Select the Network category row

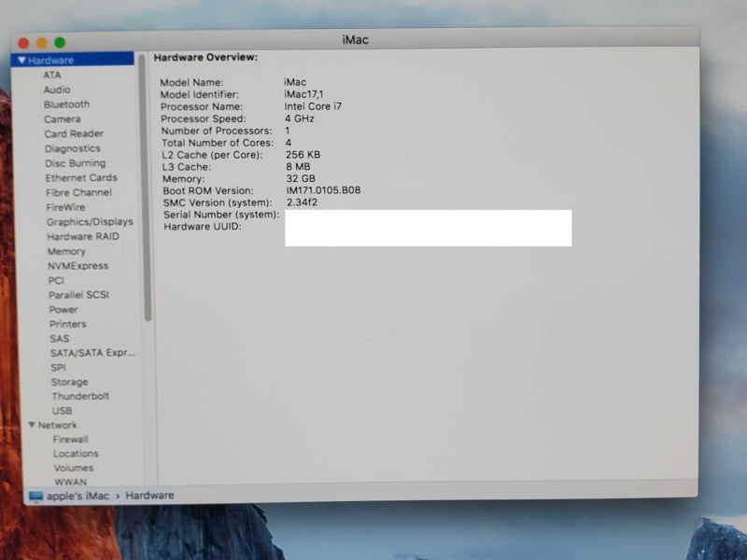click(57, 425)
